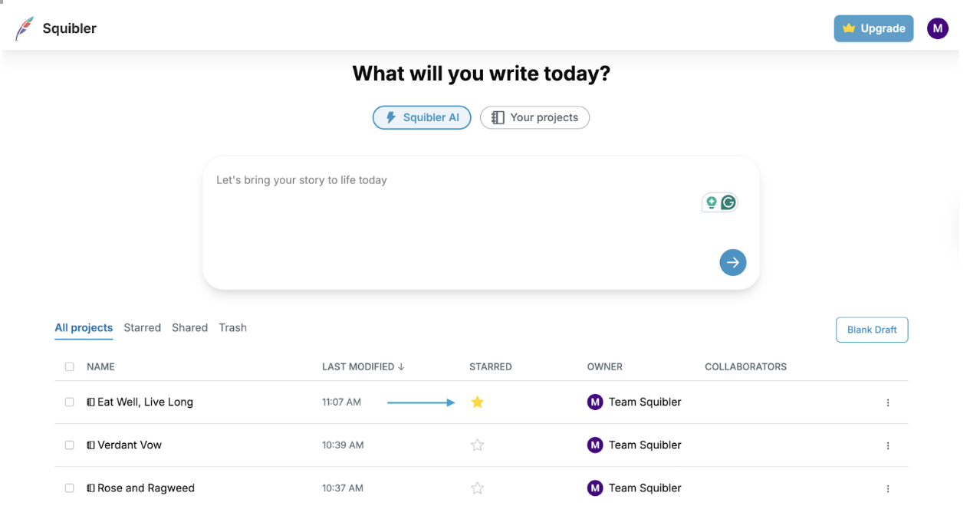
Task: Click owner avatar in Eat Well row
Action: pos(595,402)
